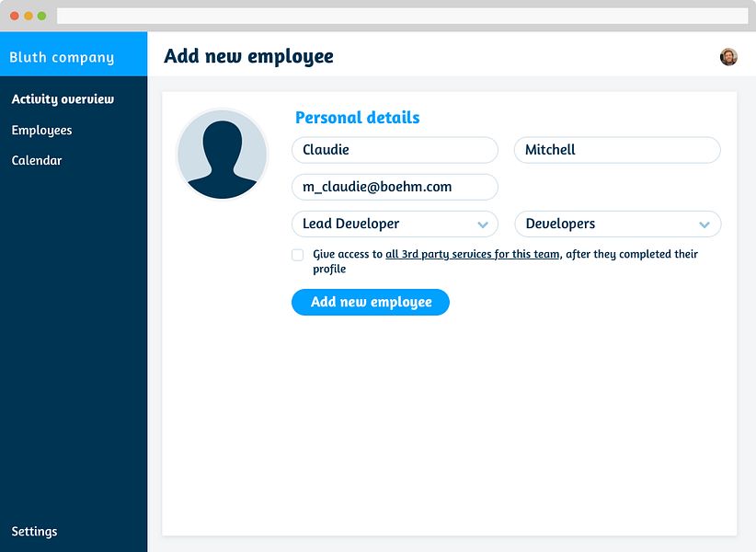Click the yellow minimize window button
This screenshot has width=756, height=552.
29,16
